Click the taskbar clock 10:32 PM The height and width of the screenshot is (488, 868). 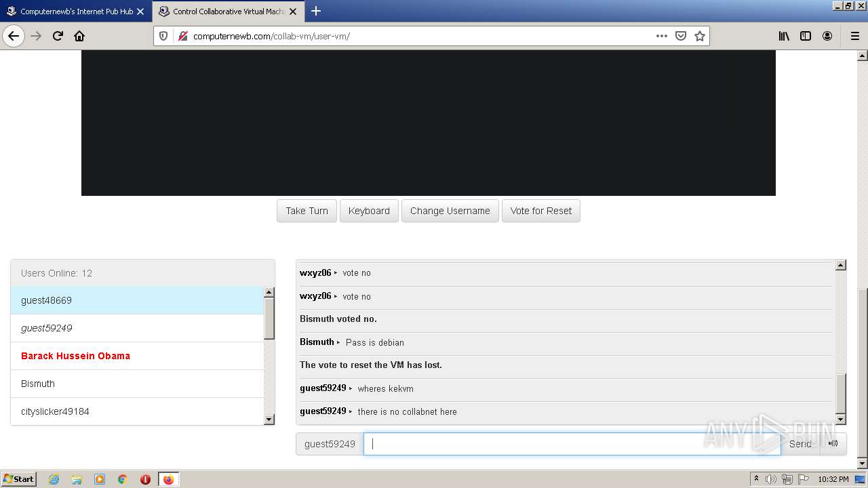[833, 479]
